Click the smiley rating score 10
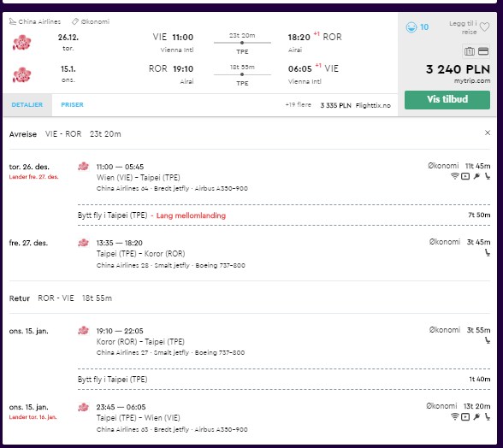This screenshot has height=448, width=503. click(417, 27)
